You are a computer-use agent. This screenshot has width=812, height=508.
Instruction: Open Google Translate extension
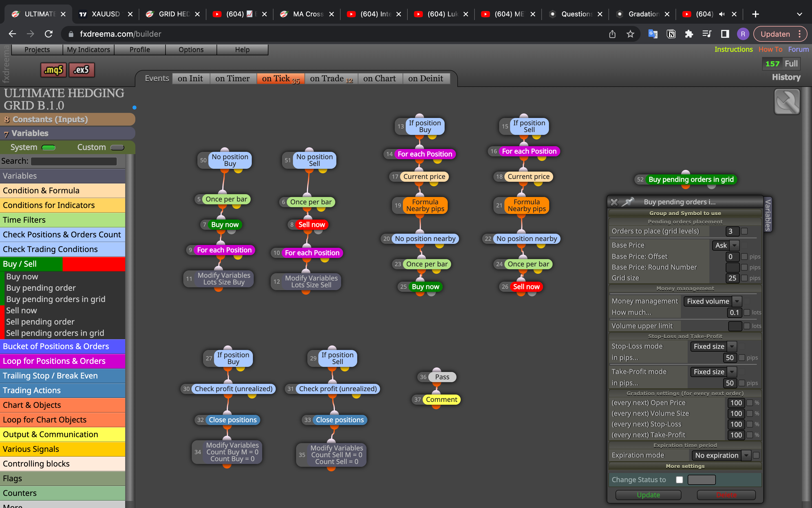[x=653, y=34]
